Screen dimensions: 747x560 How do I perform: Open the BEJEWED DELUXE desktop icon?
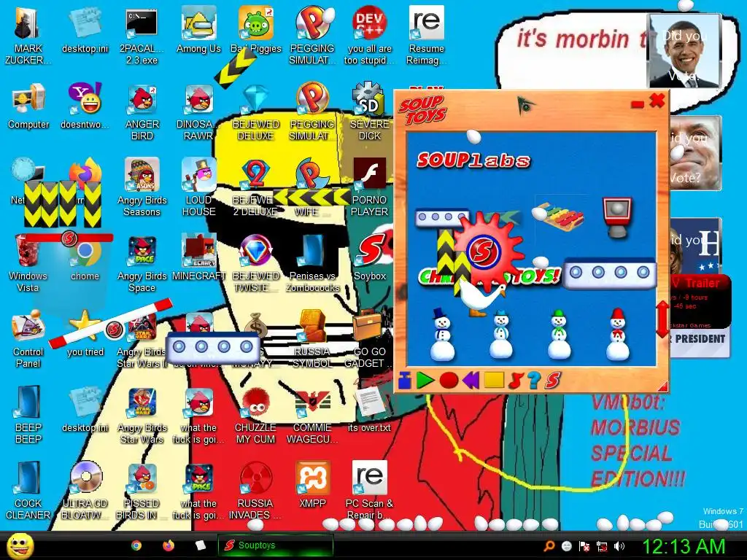(256, 112)
